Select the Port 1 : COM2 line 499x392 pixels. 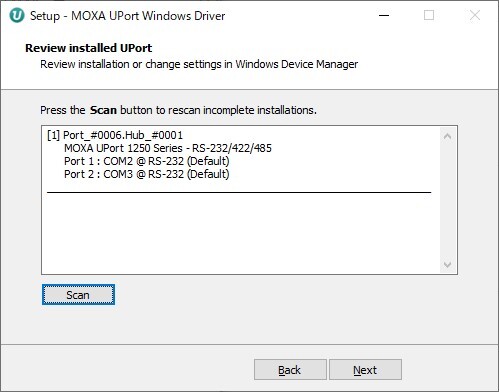[147, 161]
